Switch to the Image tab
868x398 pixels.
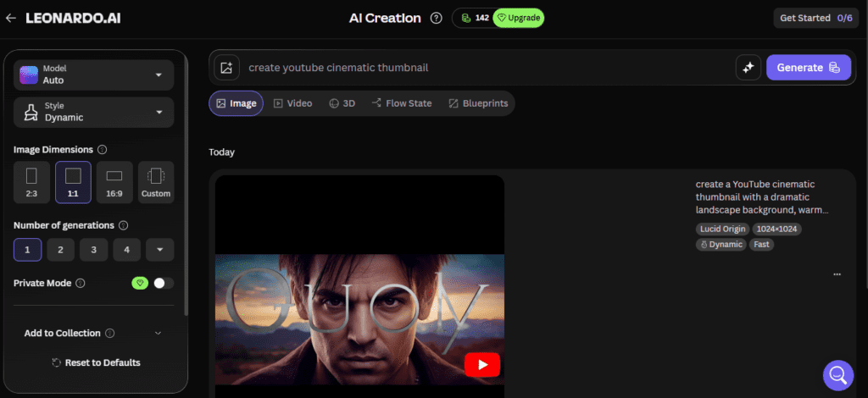point(236,103)
